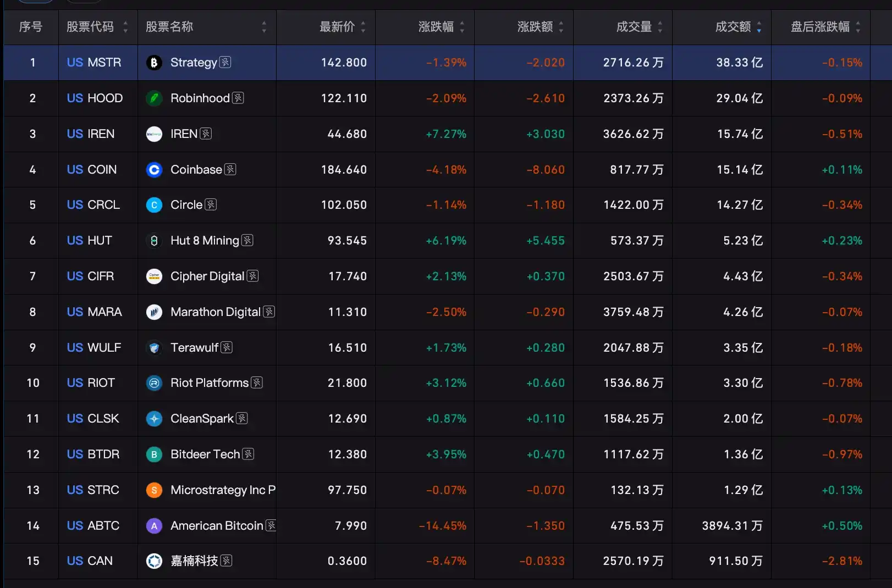This screenshot has height=588, width=892.
Task: Select the US CAN ticker
Action: 90,561
